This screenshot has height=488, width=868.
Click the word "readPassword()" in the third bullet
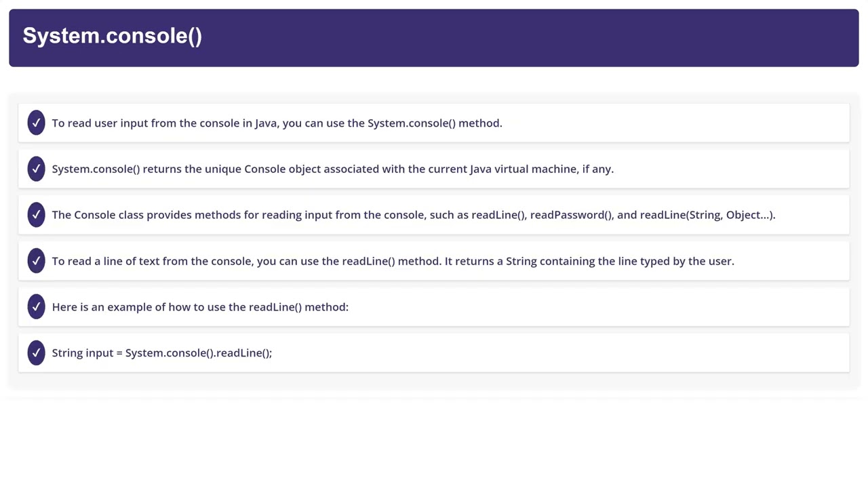571,215
